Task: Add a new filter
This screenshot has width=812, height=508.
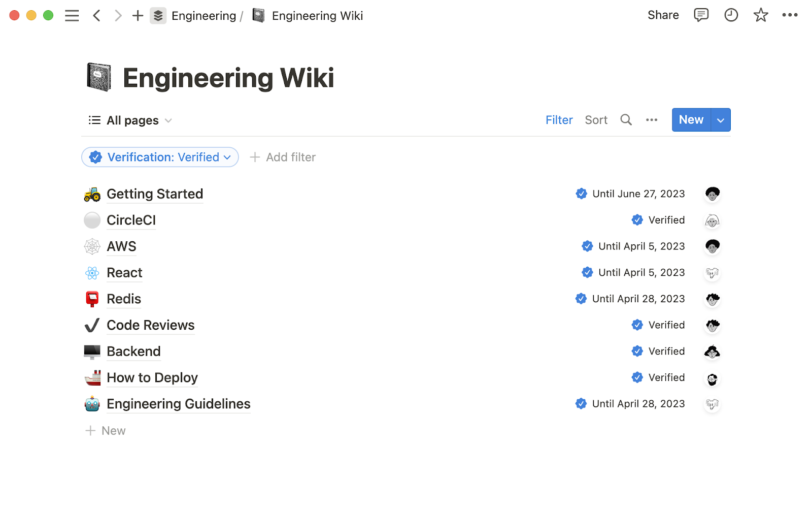Action: point(283,157)
